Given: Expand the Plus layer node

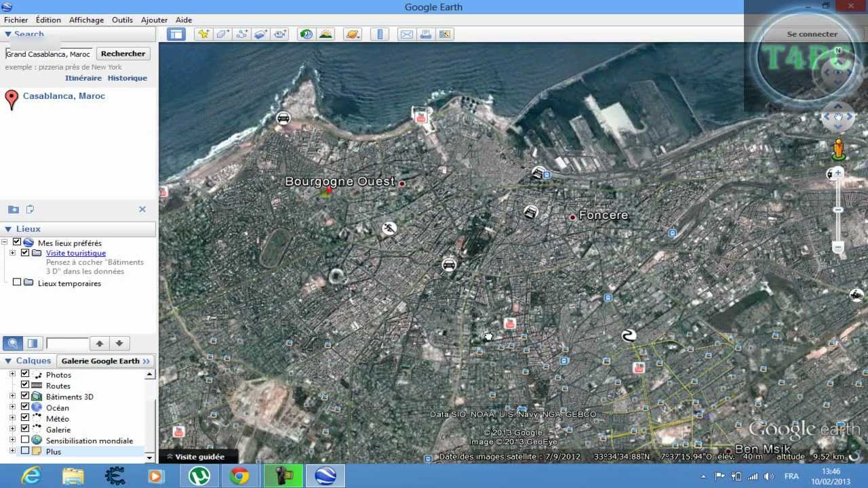Looking at the screenshot, I should click(12, 451).
